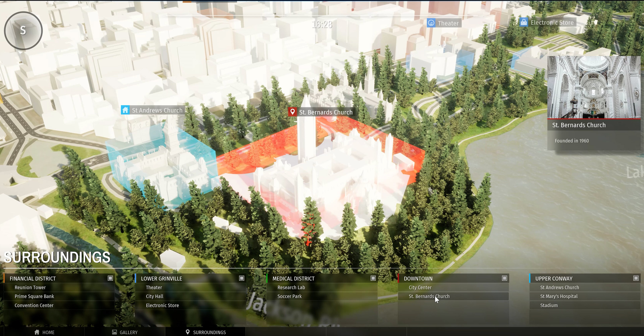Click the Gallery picture icon in bottom bar
This screenshot has width=644, height=336.
coord(115,332)
